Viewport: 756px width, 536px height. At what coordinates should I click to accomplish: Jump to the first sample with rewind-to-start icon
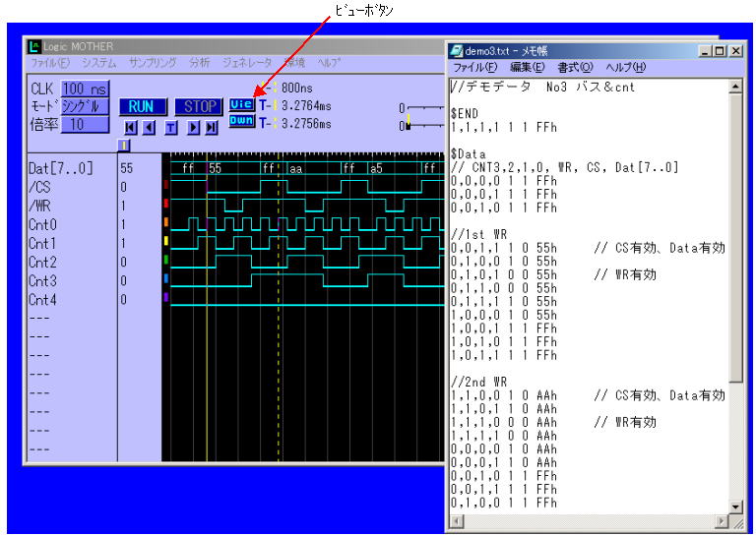131,128
